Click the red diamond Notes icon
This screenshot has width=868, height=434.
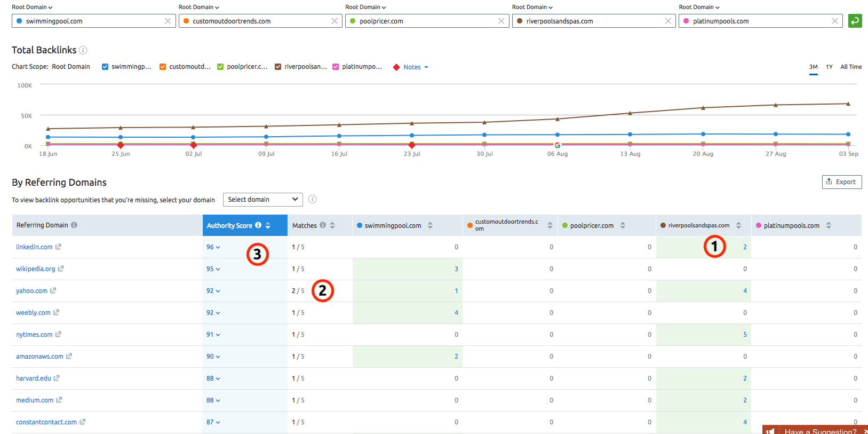[396, 67]
